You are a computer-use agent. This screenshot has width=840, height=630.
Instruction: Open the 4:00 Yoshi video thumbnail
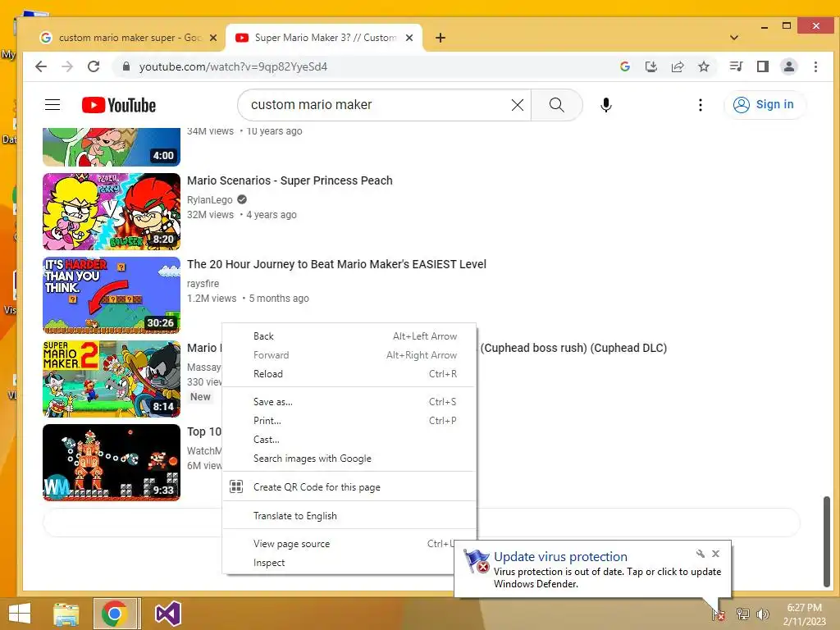click(x=112, y=147)
